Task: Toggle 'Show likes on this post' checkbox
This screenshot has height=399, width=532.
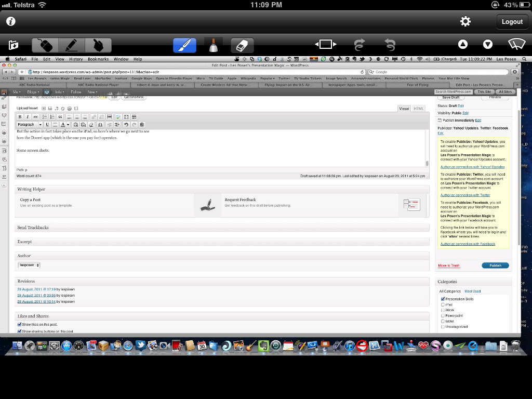Action: (20, 324)
